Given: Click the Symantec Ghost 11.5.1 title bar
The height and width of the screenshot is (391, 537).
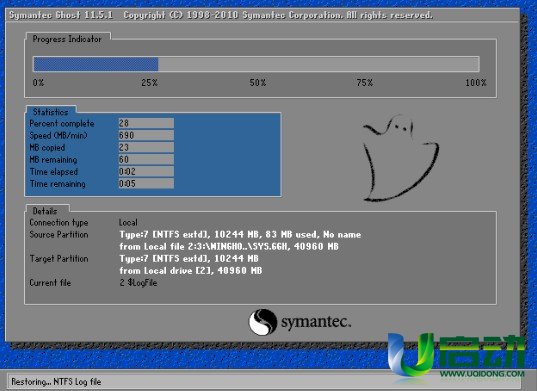Looking at the screenshot, I should pos(262,15).
